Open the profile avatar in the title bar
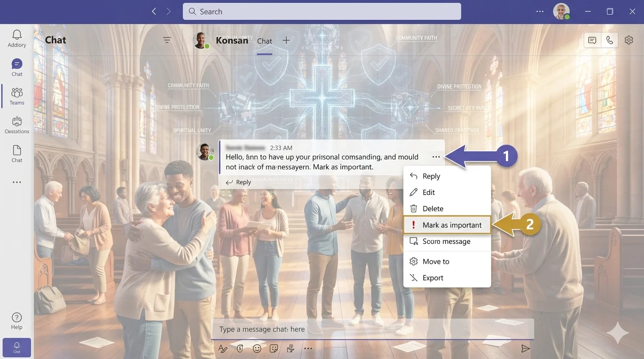This screenshot has height=359, width=644. pos(561,11)
